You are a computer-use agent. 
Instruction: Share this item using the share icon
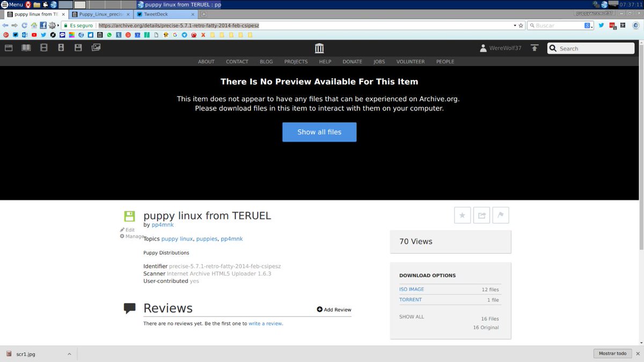click(x=481, y=216)
